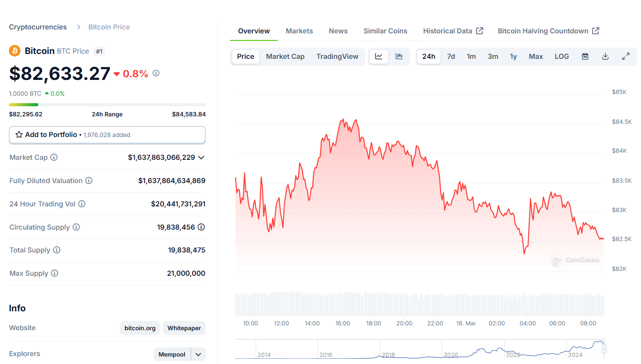Switch to the Overview tab
Screen dimensions: 641x364
254,31
